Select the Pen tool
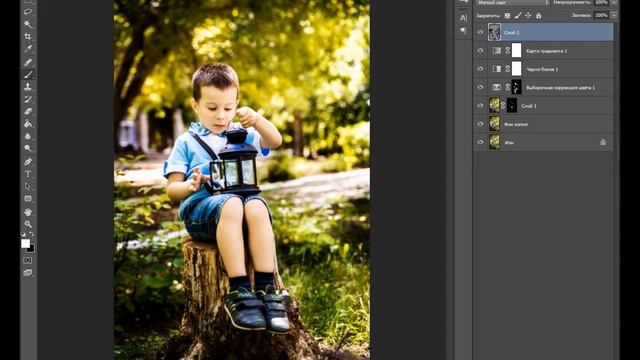 pyautogui.click(x=28, y=162)
